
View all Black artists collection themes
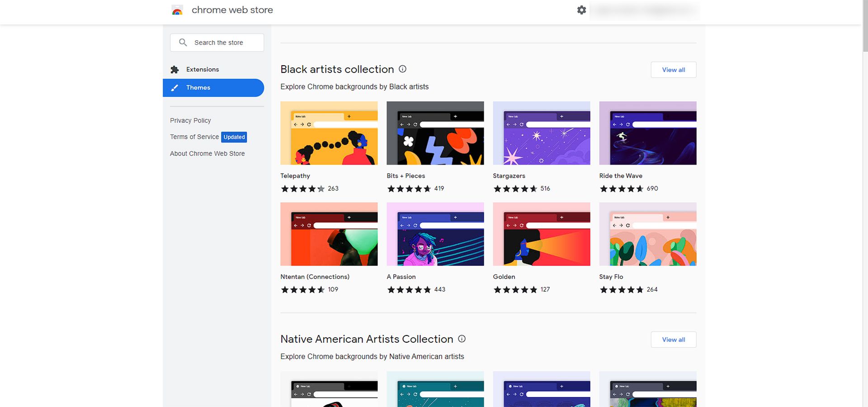point(673,70)
